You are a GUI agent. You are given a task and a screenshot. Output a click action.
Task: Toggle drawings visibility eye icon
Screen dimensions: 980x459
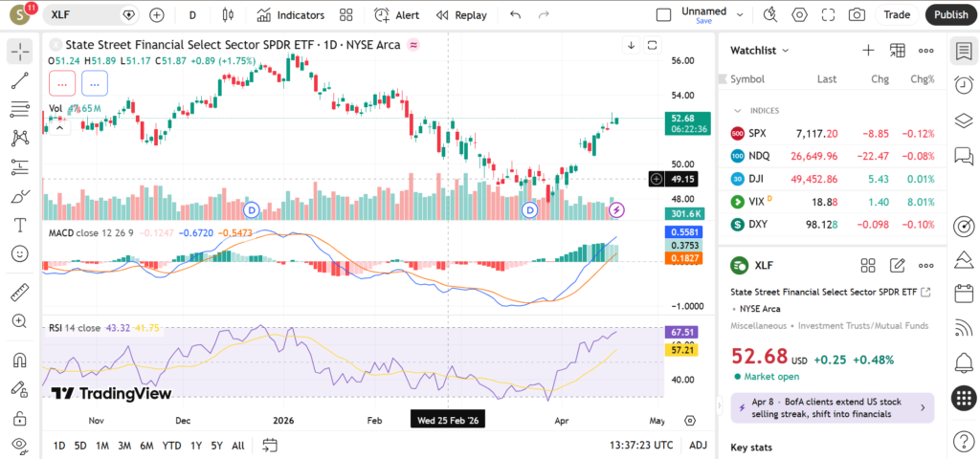click(20, 446)
